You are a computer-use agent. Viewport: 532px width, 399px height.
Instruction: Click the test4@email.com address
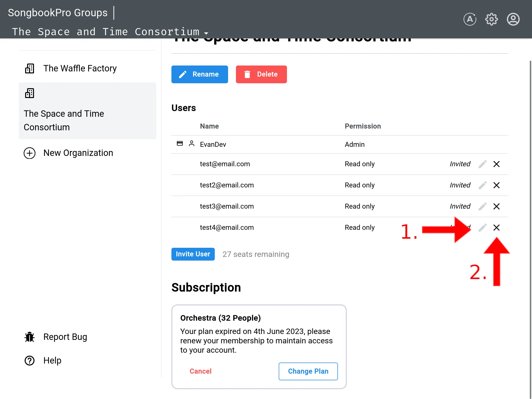227,228
